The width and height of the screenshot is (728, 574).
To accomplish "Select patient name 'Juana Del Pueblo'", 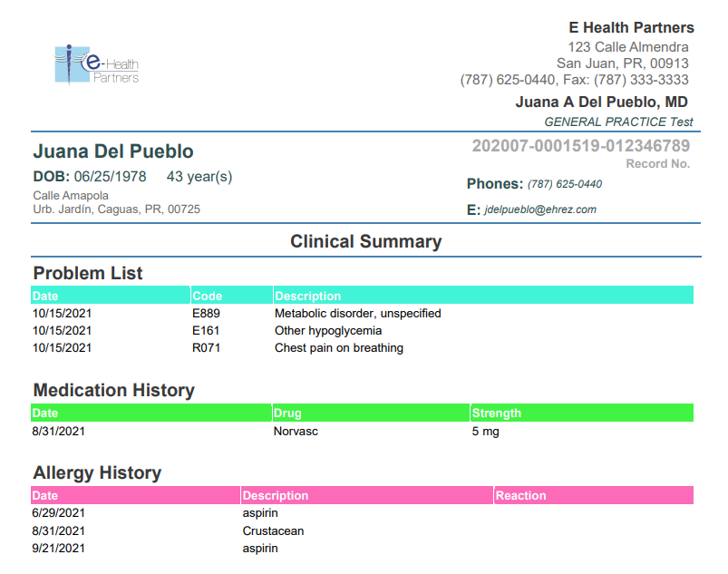I will 113,151.
